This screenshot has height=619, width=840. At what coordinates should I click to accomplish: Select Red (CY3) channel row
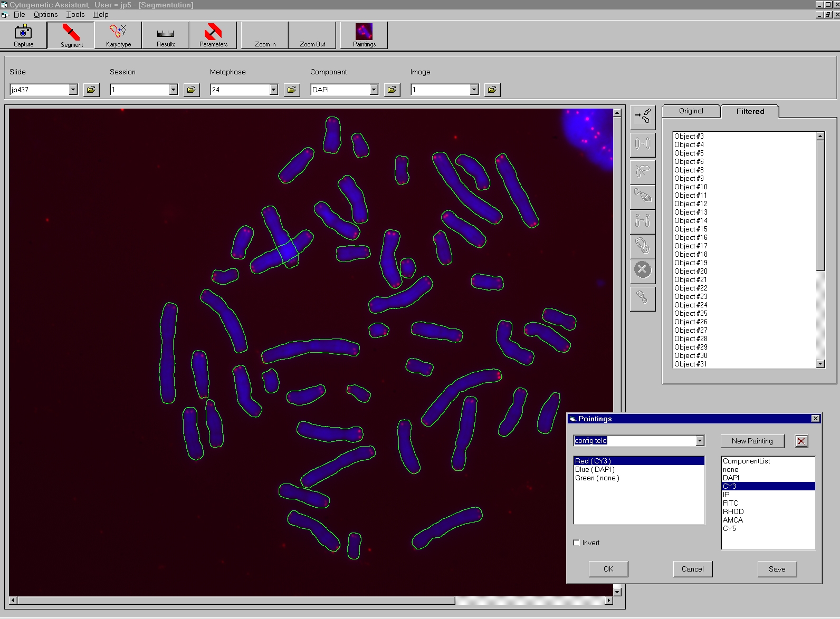639,461
